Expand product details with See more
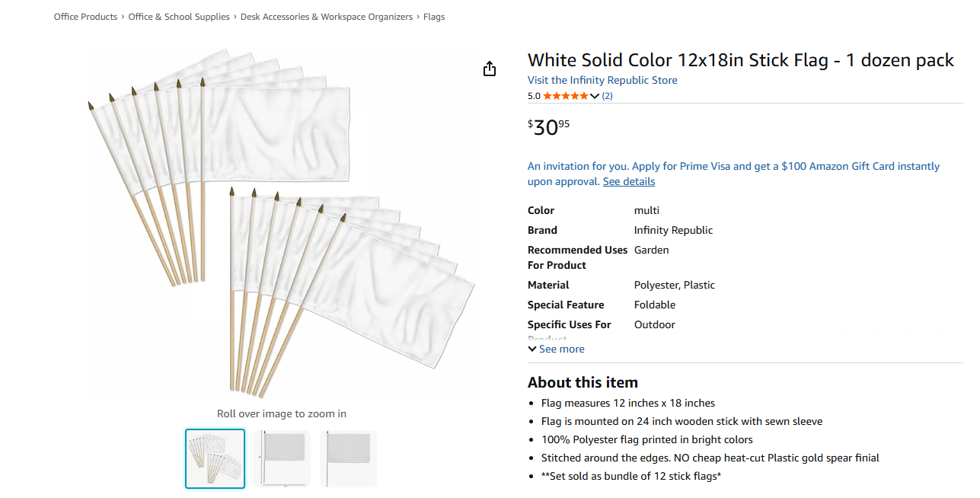This screenshot has height=498, width=980. 557,349
